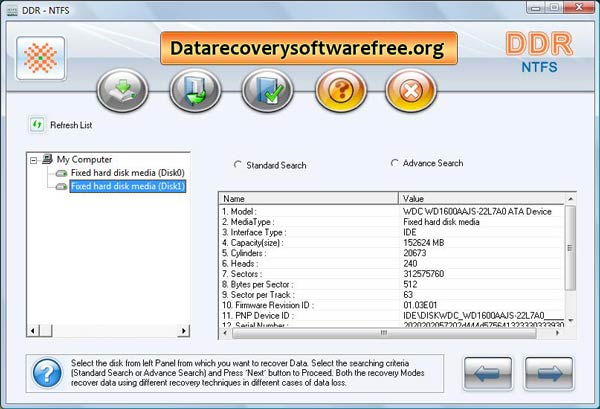
Task: Click the Datarecoverysoftwarefree.org banner
Action: click(x=309, y=48)
